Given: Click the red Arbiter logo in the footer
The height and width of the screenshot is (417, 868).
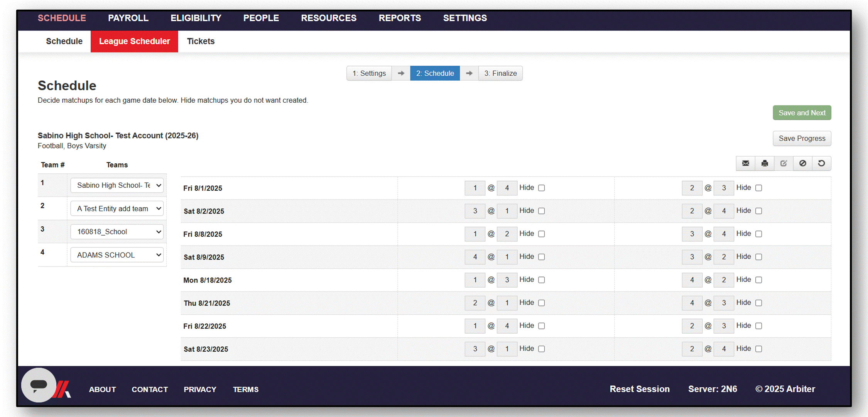Looking at the screenshot, I should (63, 389).
